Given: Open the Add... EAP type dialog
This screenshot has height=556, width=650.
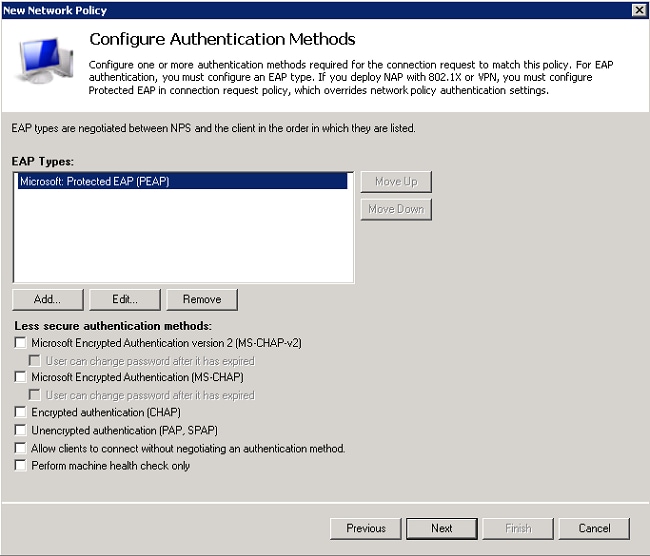Looking at the screenshot, I should click(48, 299).
